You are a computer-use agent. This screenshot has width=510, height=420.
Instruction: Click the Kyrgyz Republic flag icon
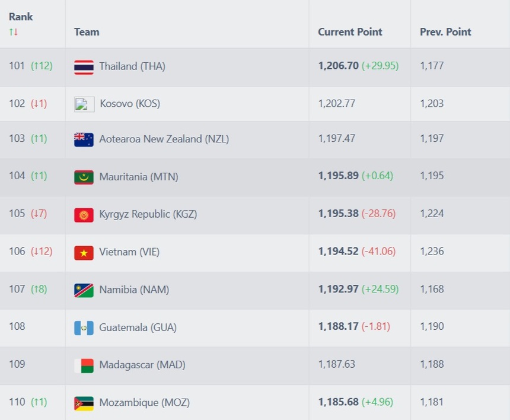point(84,215)
